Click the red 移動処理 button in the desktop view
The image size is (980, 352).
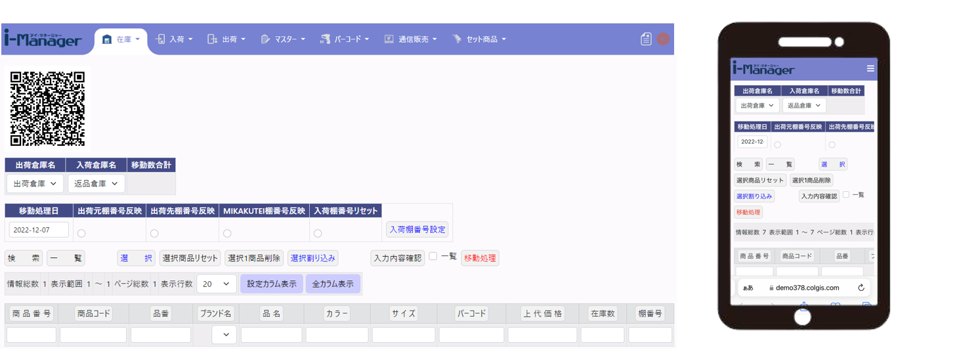pyautogui.click(x=480, y=258)
